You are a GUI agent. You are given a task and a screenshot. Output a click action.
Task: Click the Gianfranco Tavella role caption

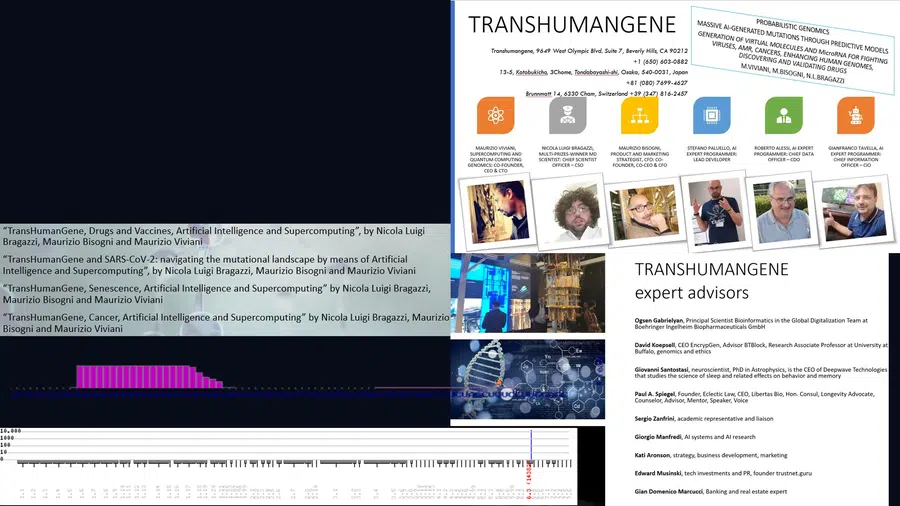pyautogui.click(x=855, y=157)
